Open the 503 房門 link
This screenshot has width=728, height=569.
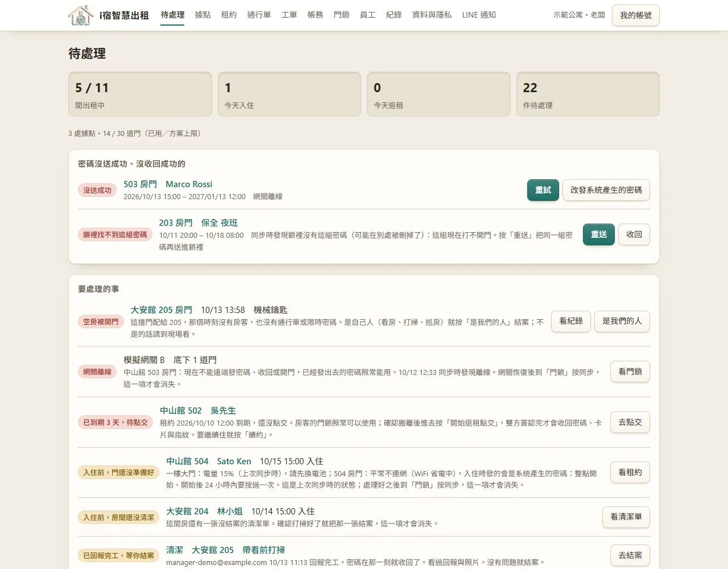(x=140, y=184)
